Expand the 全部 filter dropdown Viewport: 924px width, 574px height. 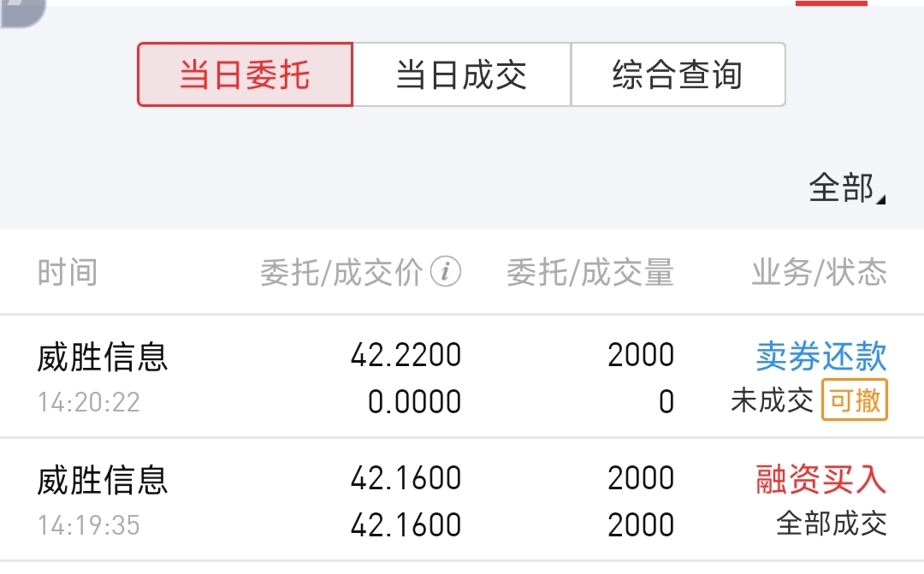(841, 187)
